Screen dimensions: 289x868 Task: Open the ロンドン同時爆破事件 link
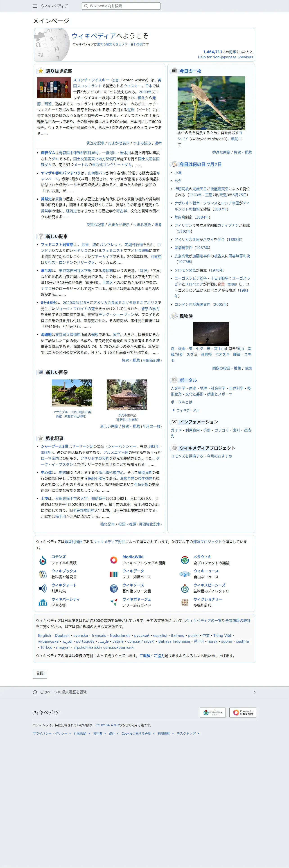pos(192,304)
